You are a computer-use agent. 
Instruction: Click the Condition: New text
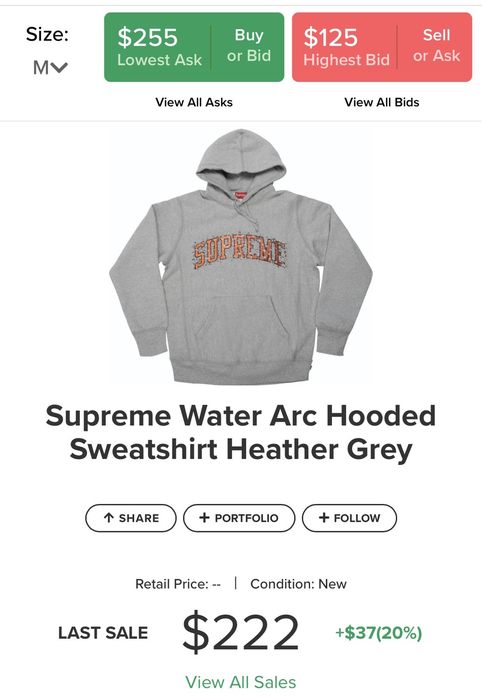[x=298, y=584]
